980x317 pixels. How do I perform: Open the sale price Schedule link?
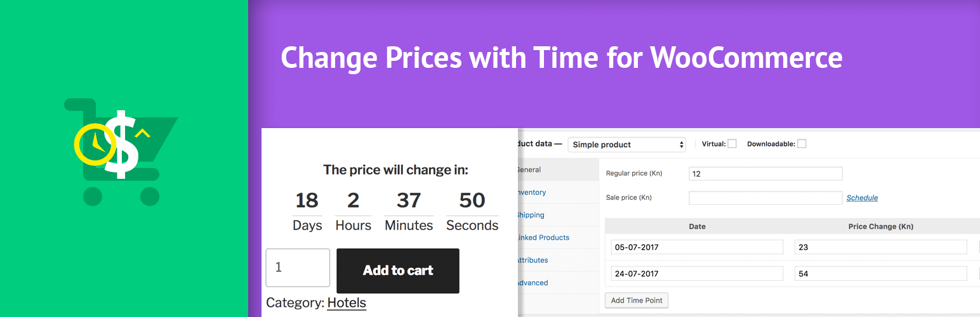click(862, 198)
